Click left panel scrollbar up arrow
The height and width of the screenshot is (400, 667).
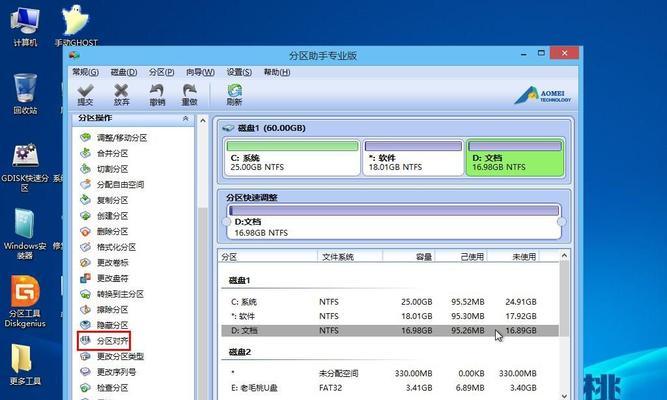click(203, 121)
